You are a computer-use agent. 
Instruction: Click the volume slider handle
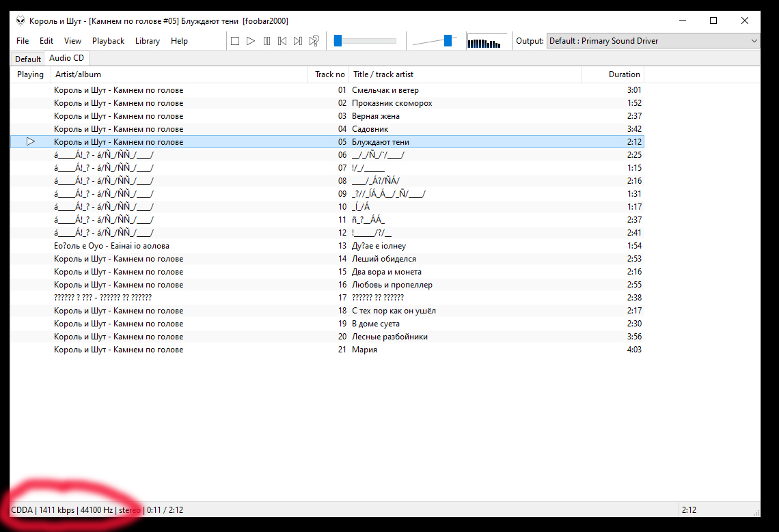pos(448,41)
